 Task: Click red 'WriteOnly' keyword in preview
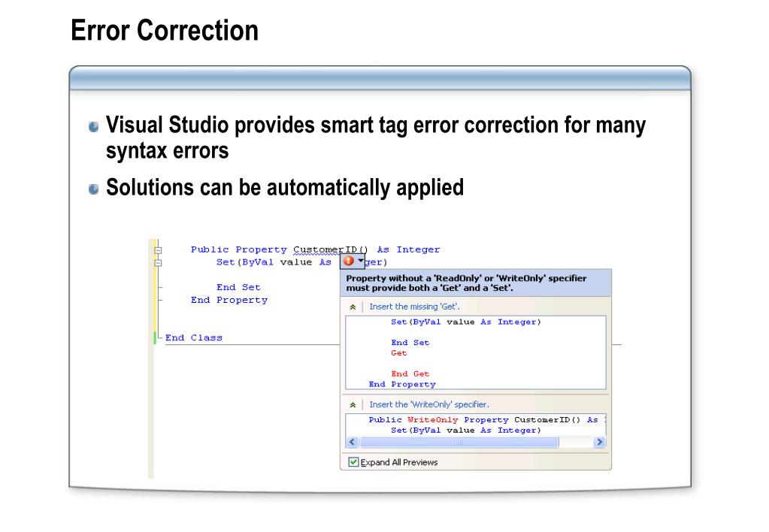pos(432,420)
